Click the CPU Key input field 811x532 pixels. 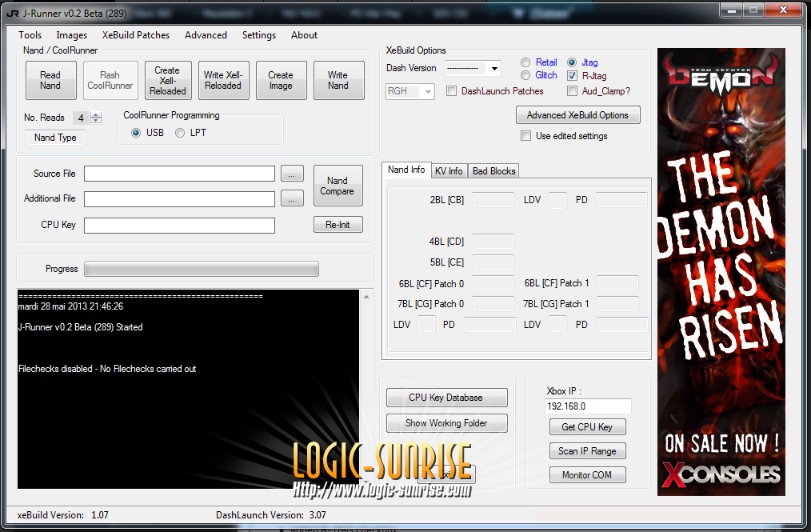click(179, 226)
